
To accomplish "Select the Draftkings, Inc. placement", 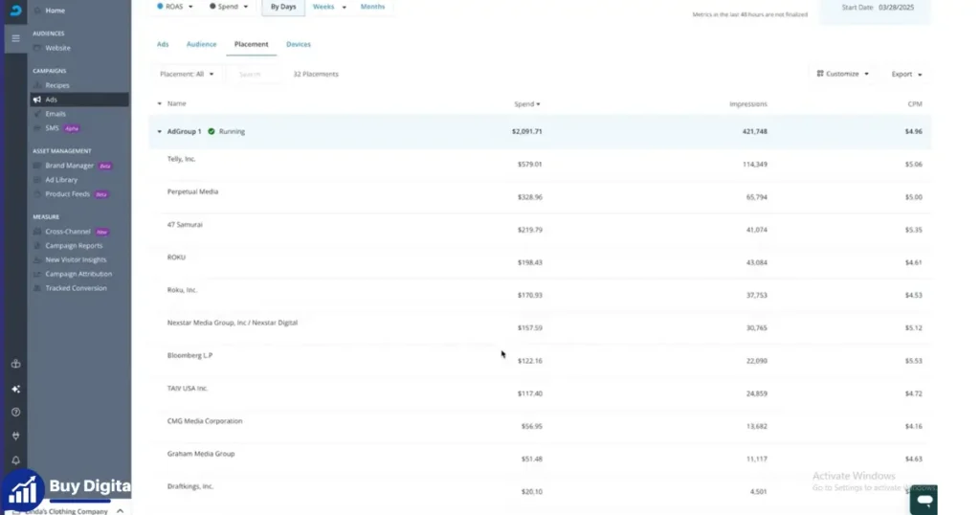I will point(190,486).
